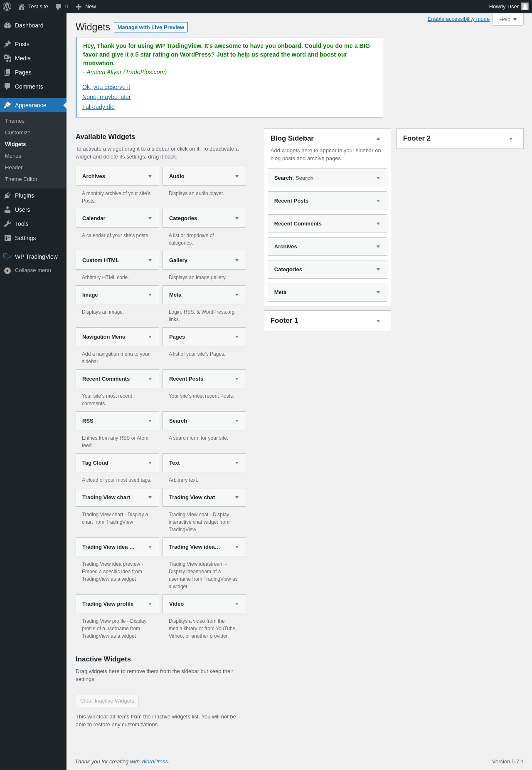Open the Themes submenu item
The image size is (532, 770).
15,121
